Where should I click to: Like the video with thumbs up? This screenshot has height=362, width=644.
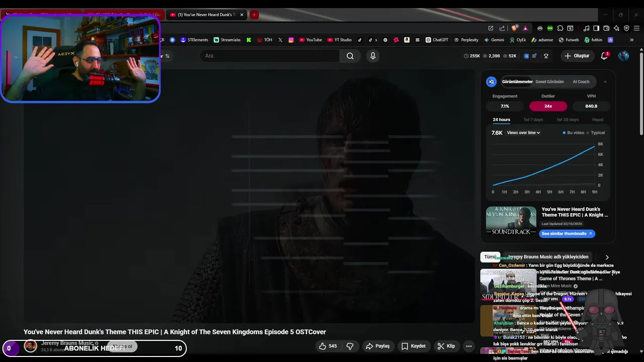tap(328, 346)
